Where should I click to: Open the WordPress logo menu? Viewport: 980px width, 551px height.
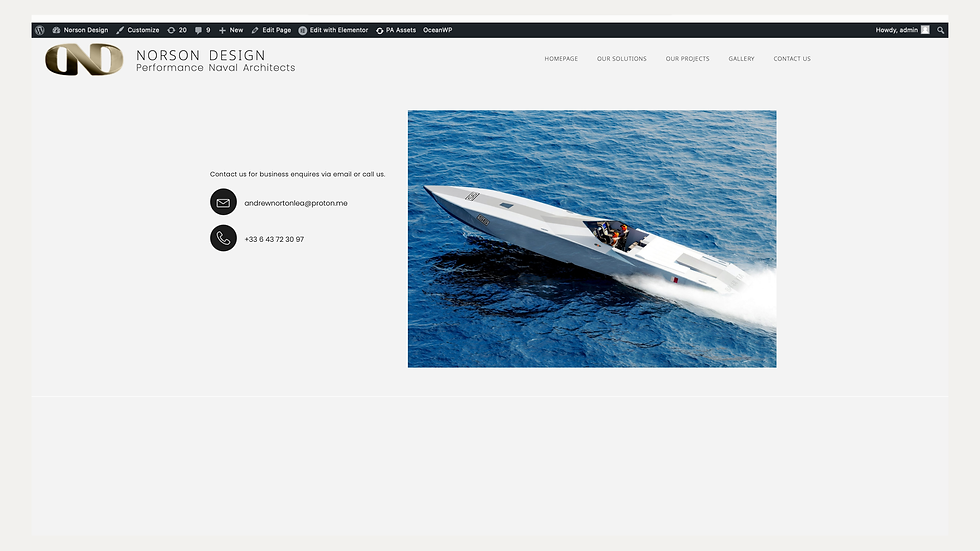(x=40, y=30)
